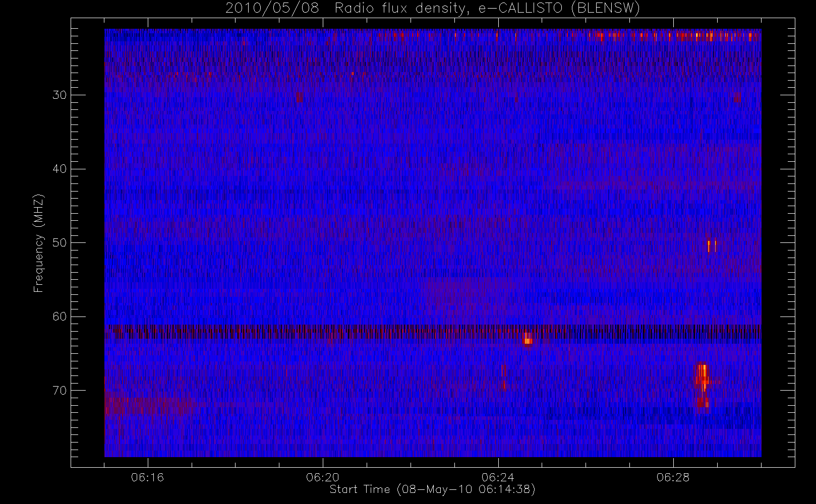Screen dimensions: 816x504
Task: Click the '06:24' time tick label
Action: [498, 477]
